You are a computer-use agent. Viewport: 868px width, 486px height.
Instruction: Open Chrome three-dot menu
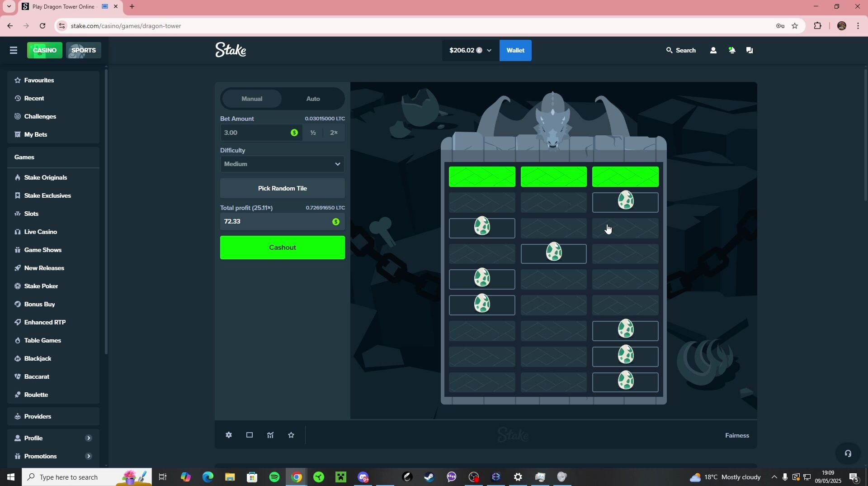pyautogui.click(x=858, y=26)
